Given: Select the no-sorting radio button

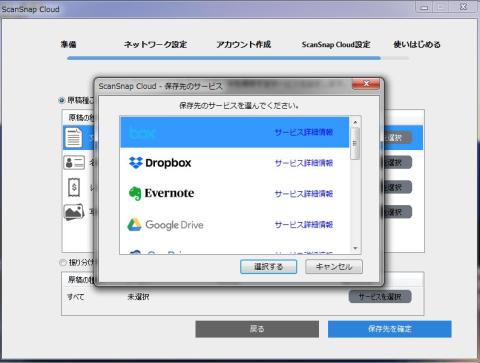Looking at the screenshot, I should 62,263.
